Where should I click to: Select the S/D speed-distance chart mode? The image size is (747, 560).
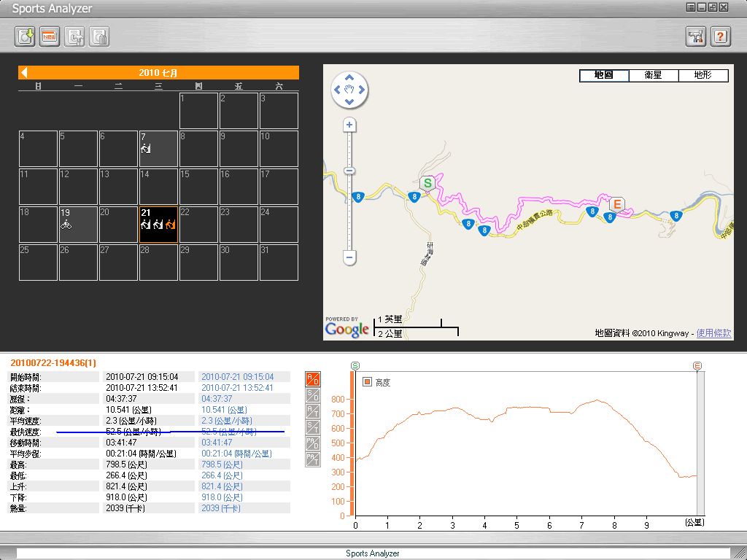click(312, 395)
